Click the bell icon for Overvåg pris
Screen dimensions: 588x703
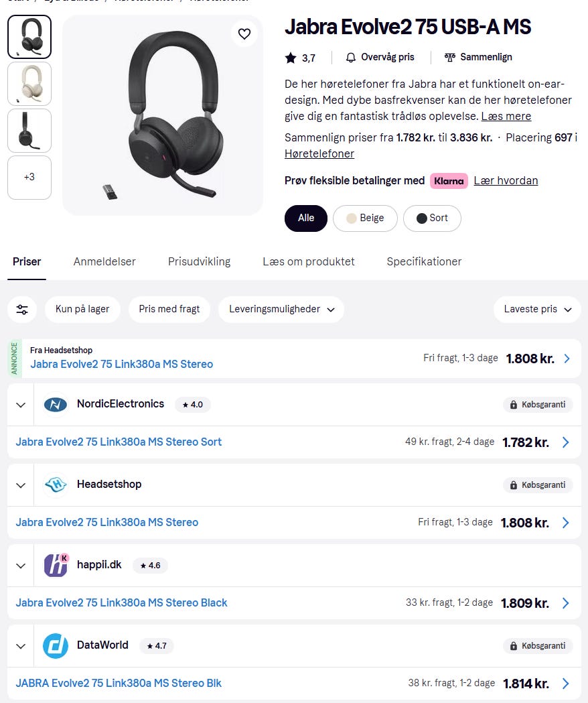[351, 58]
